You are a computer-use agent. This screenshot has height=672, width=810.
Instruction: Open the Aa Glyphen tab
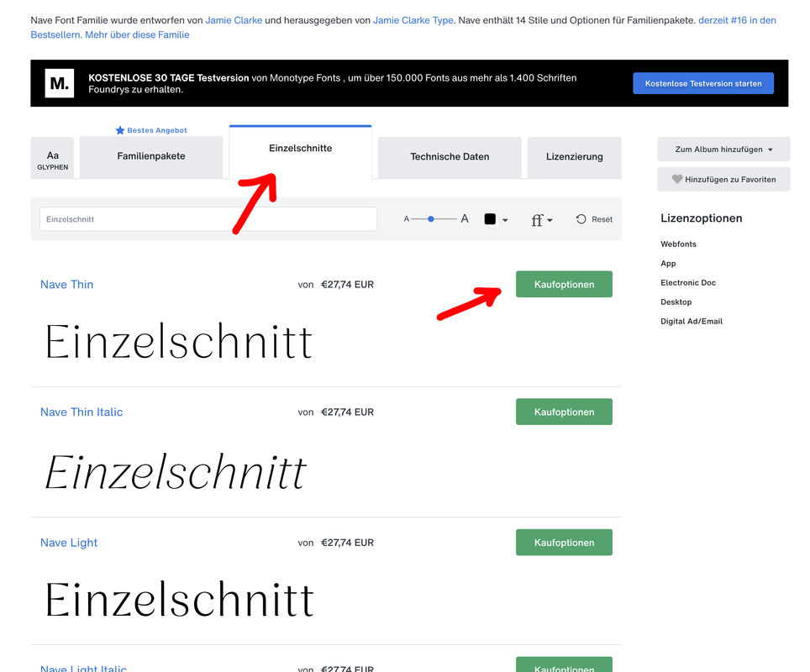click(52, 158)
